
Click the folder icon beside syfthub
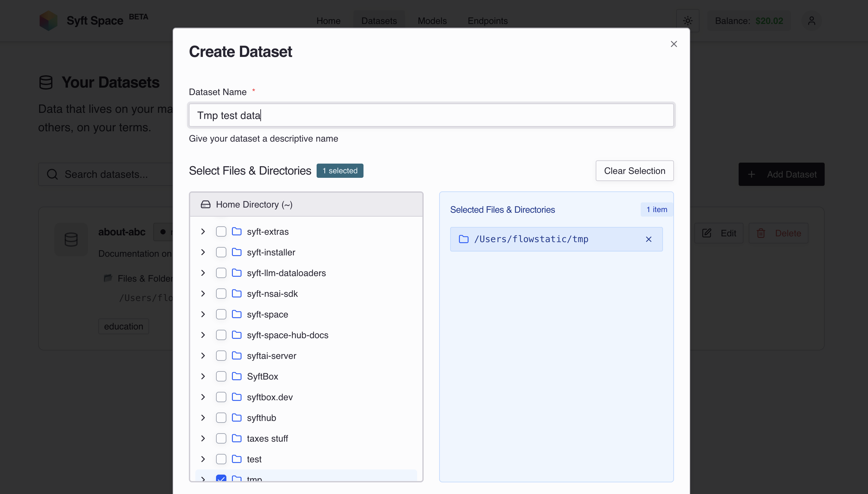[236, 418]
